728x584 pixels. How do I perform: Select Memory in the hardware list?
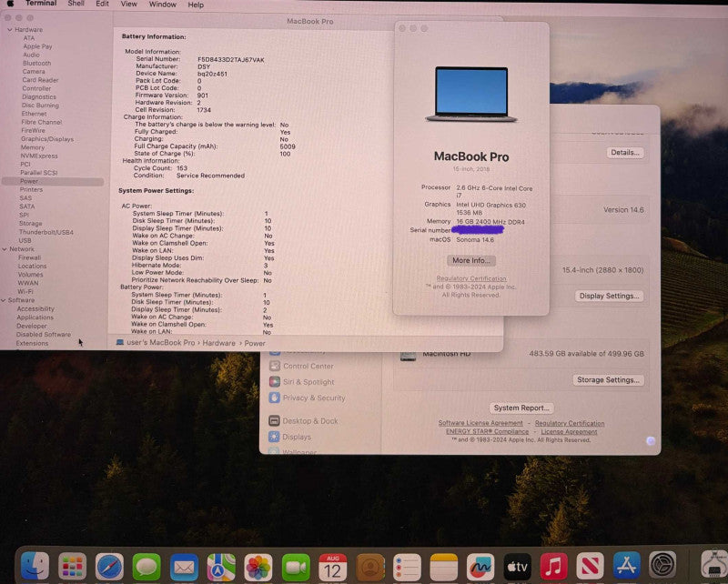(x=33, y=147)
